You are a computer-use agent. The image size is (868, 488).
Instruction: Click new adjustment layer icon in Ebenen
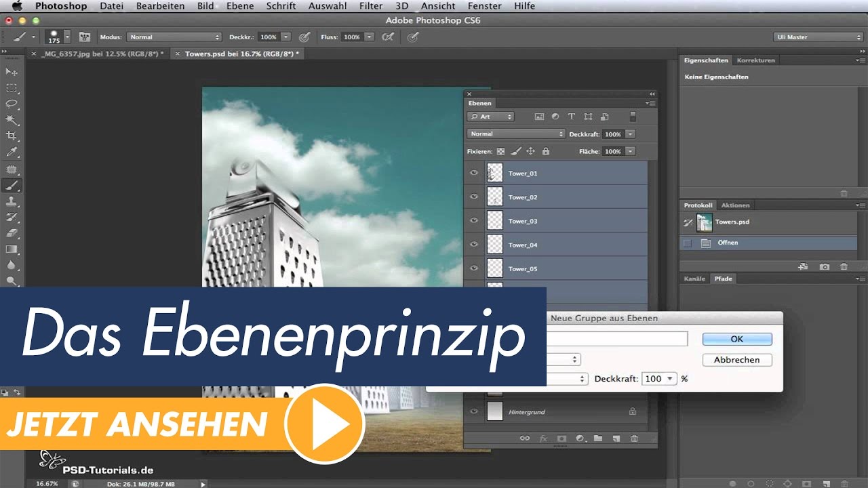[x=580, y=439]
